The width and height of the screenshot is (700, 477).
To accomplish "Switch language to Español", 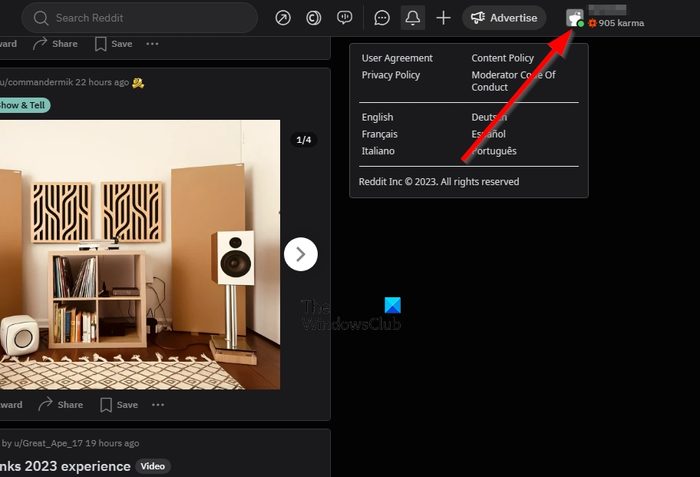I will pyautogui.click(x=488, y=134).
